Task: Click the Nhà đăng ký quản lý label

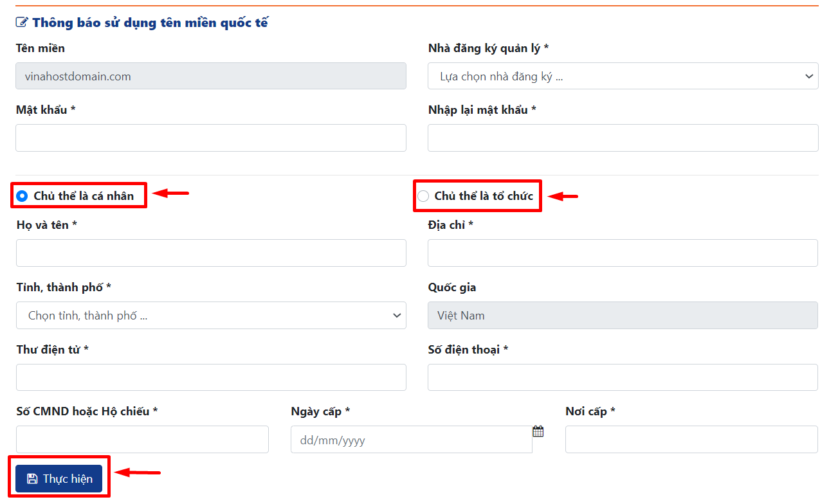Action: (488, 48)
